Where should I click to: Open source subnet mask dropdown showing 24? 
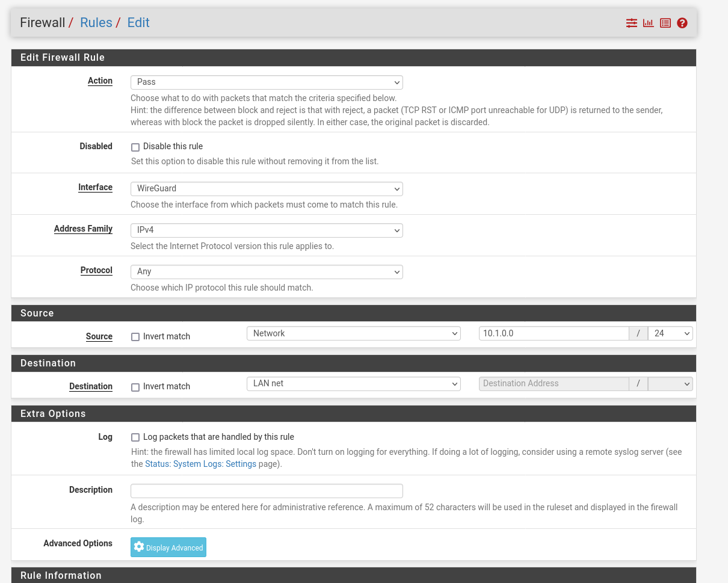point(670,333)
